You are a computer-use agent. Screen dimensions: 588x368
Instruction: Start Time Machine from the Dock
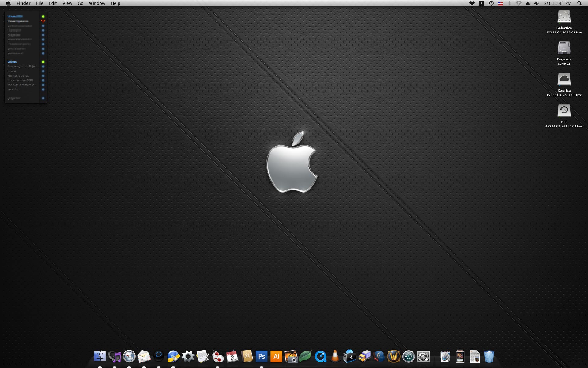409,356
